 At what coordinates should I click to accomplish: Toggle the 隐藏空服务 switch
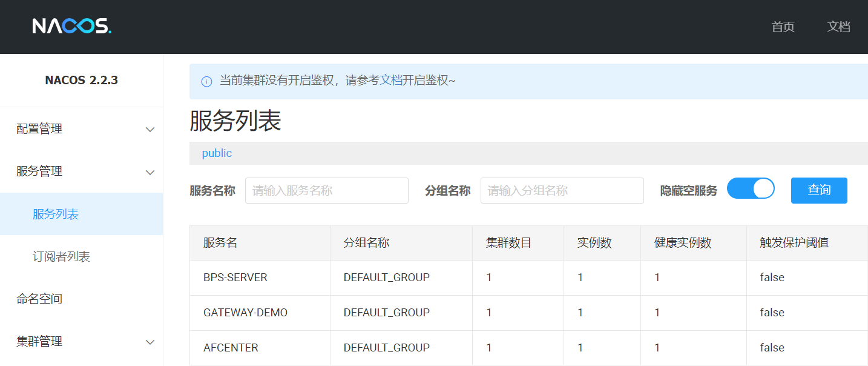tap(751, 189)
